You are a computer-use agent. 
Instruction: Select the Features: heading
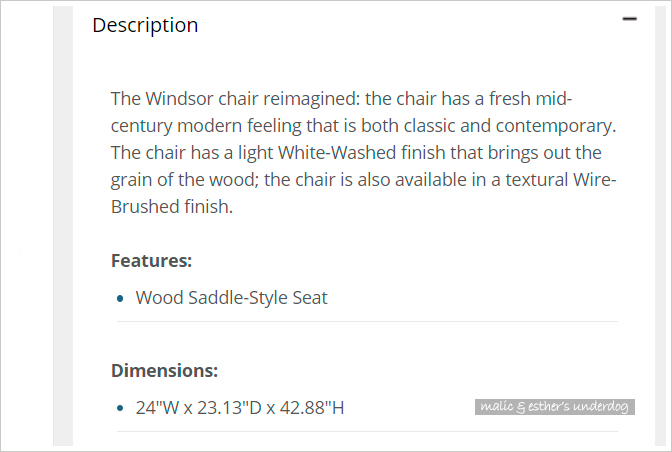point(151,260)
